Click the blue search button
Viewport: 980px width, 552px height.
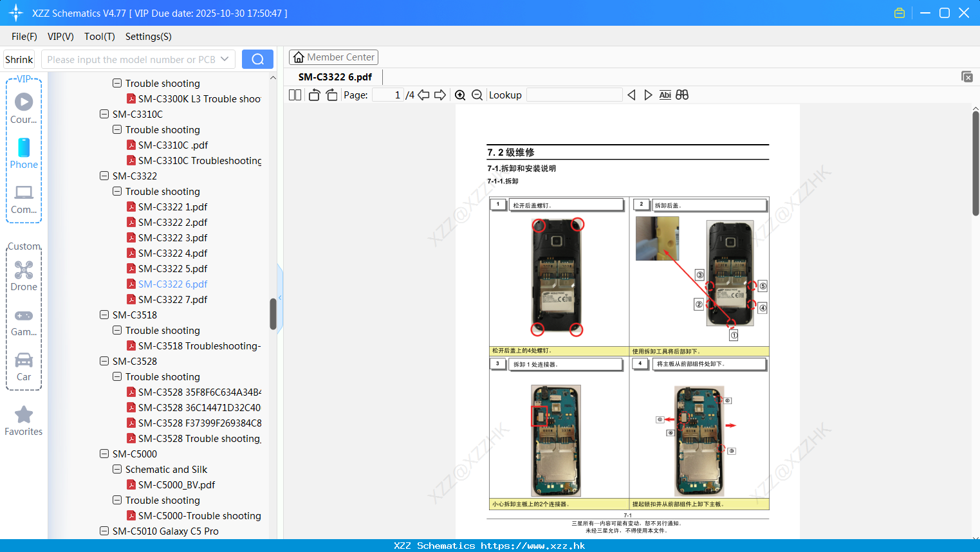[x=257, y=59]
